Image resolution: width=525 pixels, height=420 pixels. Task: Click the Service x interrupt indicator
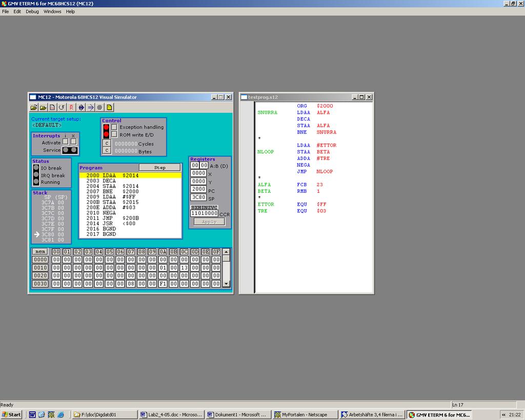[x=74, y=150]
